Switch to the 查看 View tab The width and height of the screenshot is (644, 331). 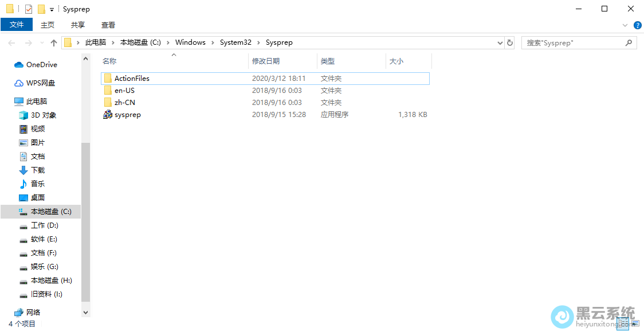click(108, 25)
